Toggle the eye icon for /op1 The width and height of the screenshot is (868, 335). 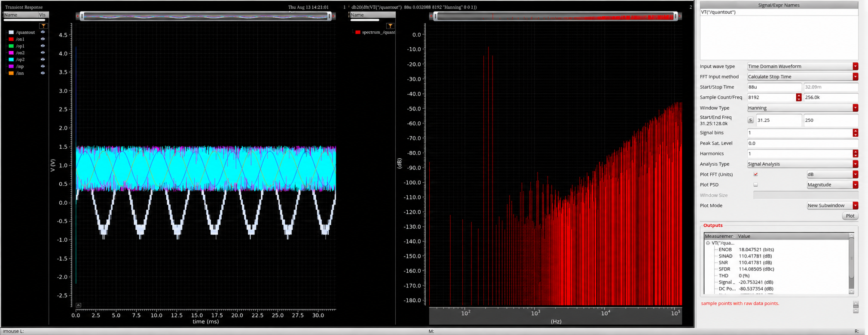[x=43, y=46]
